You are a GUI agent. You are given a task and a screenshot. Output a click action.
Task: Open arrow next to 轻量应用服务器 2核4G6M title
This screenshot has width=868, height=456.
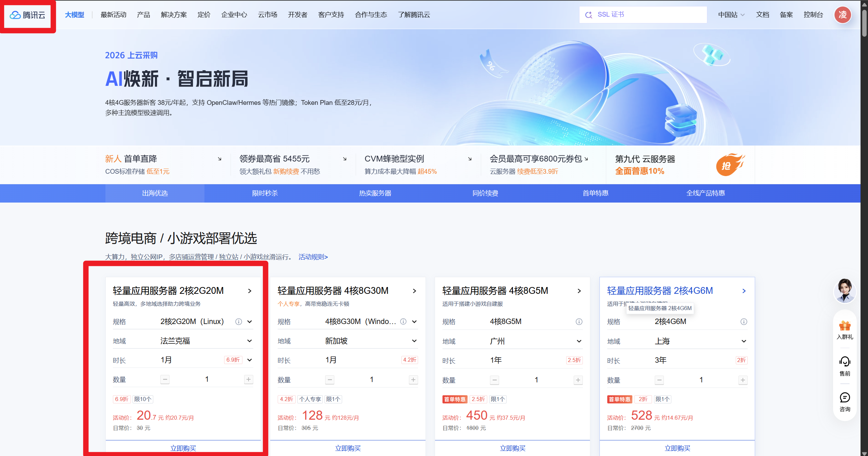pos(744,291)
